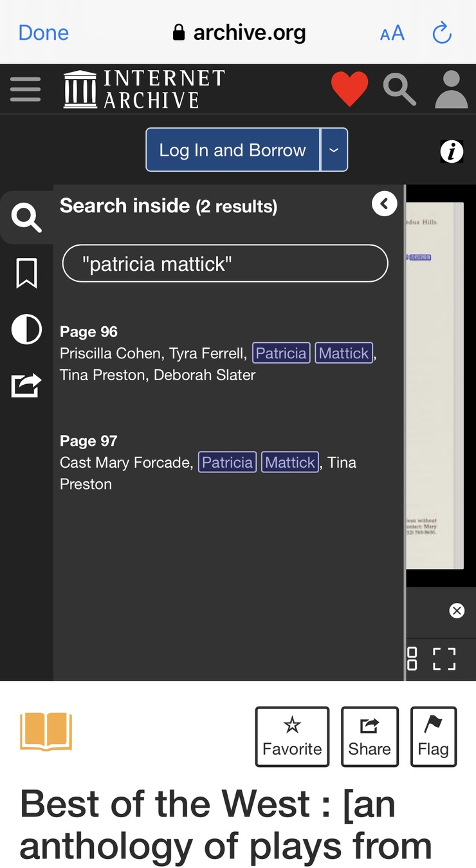This screenshot has width=476, height=868.
Task: Click the red donate heart icon
Action: (349, 88)
